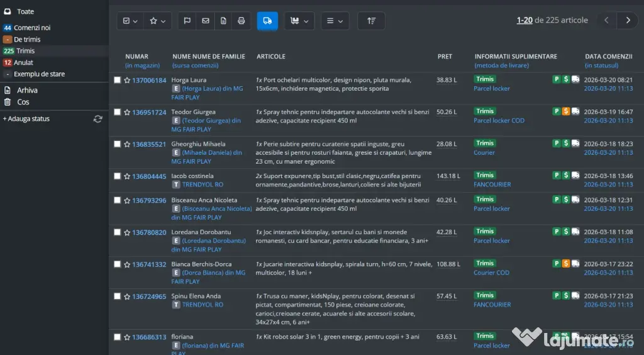
Task: Open the star filter dropdown
Action: tap(157, 21)
